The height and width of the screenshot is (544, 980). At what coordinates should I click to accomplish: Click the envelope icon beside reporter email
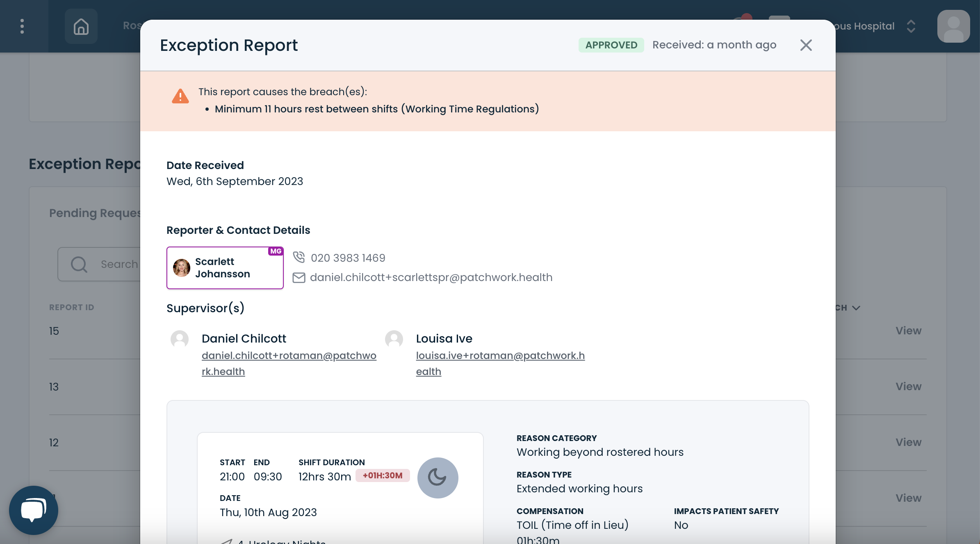point(299,278)
